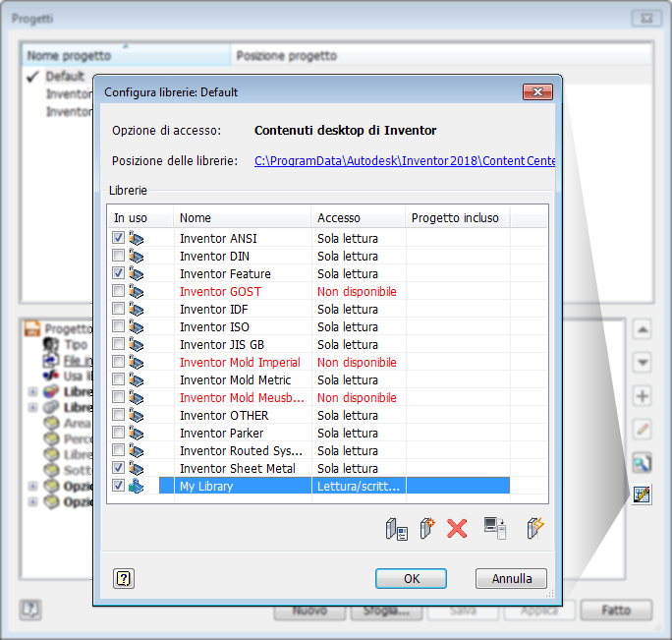Close the Configura librerie dialog
The width and height of the screenshot is (672, 640).
537,91
